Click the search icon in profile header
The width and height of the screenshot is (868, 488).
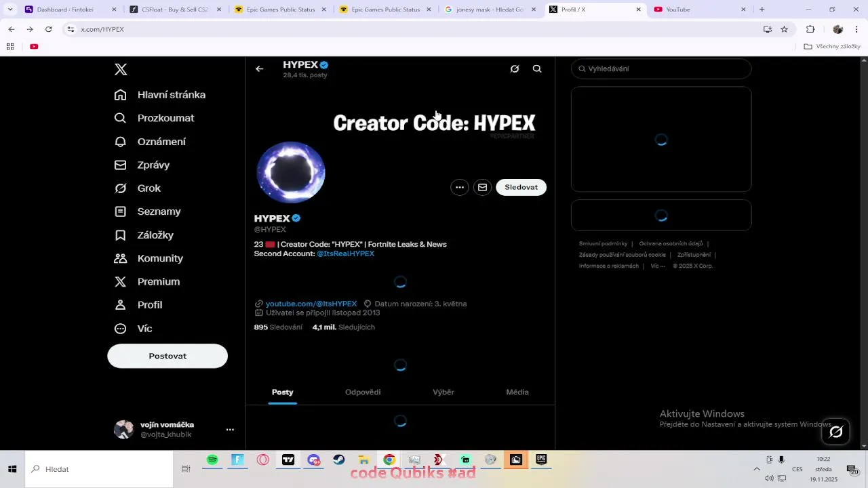pos(537,68)
